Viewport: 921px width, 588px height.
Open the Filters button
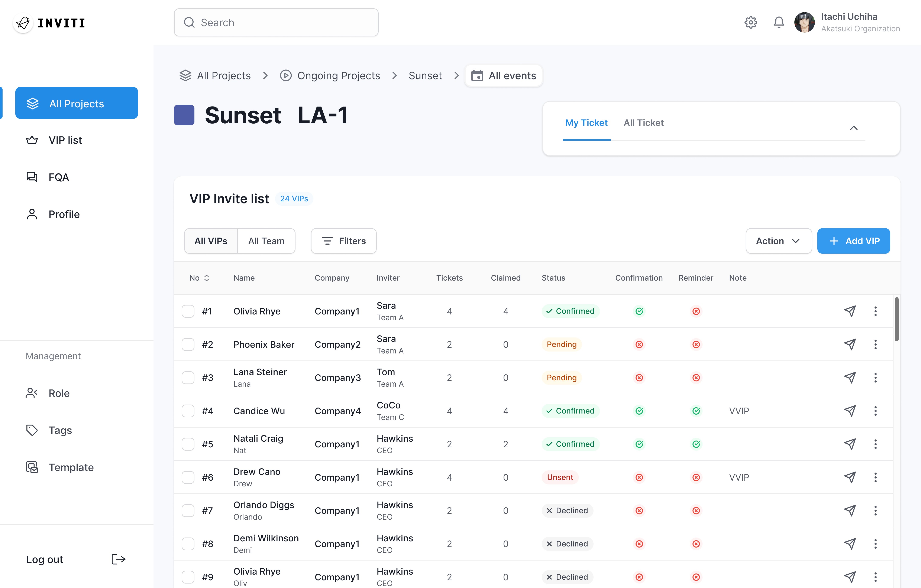click(343, 241)
